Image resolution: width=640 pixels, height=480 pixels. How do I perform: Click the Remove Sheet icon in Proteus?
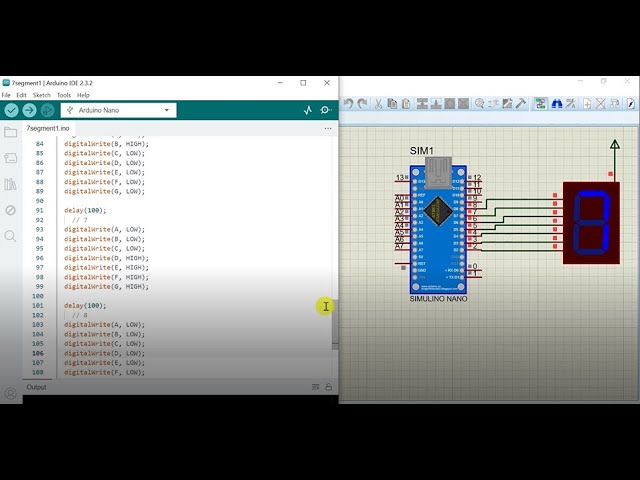click(601, 104)
